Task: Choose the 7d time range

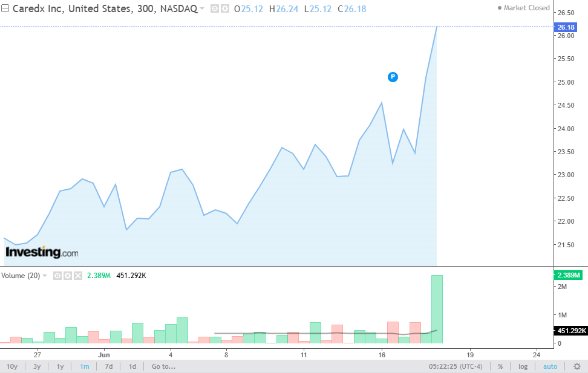Action: pyautogui.click(x=109, y=366)
